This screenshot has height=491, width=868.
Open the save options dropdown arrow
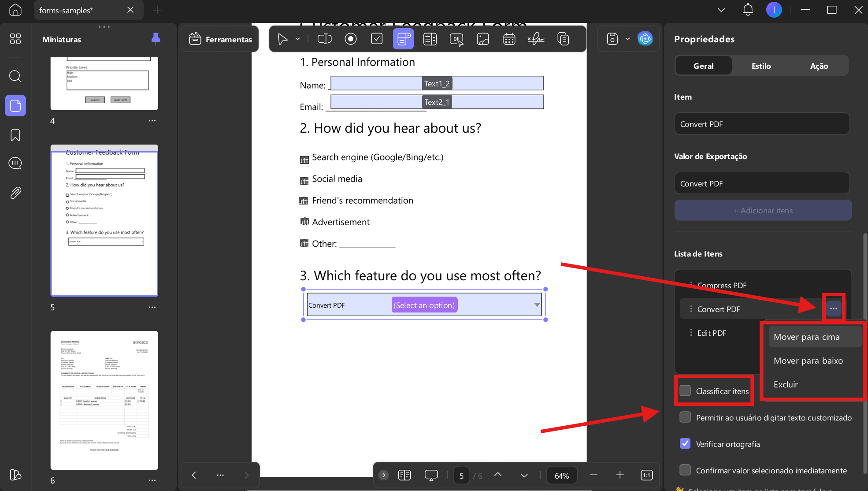[628, 39]
